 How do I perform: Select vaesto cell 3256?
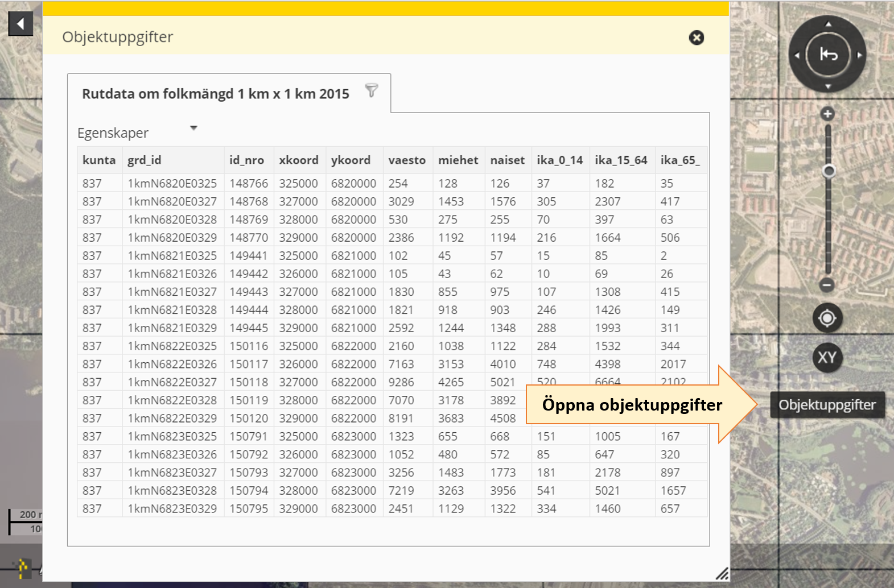[407, 473]
